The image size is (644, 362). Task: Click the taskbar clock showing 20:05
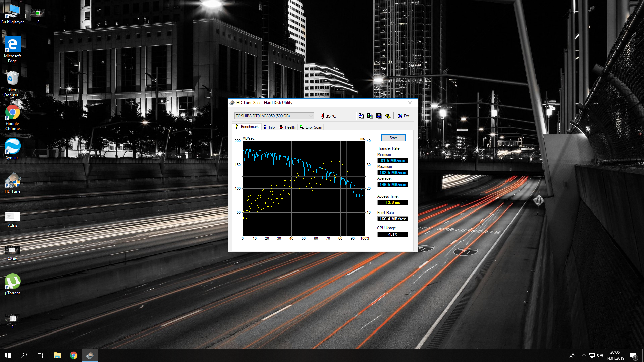(x=615, y=355)
